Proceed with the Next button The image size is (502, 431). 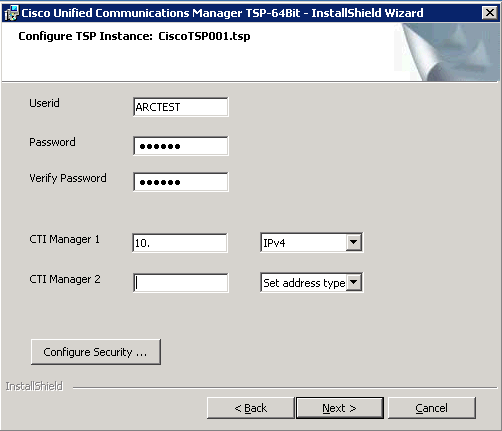point(340,408)
